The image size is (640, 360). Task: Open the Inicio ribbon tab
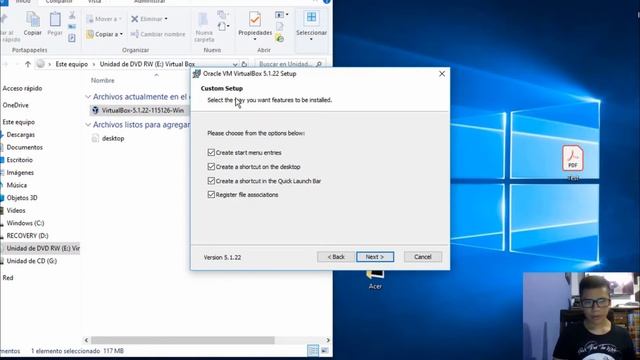[x=23, y=2]
